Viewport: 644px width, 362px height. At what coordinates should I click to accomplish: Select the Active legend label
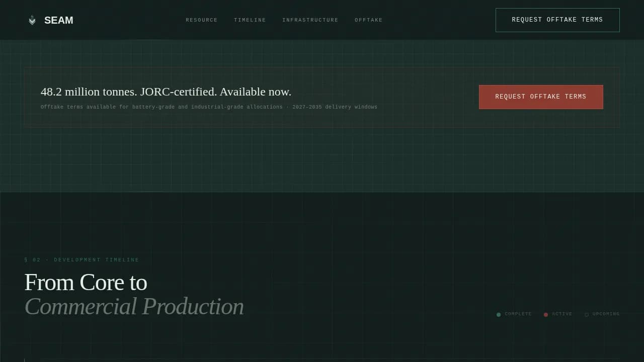click(x=562, y=314)
